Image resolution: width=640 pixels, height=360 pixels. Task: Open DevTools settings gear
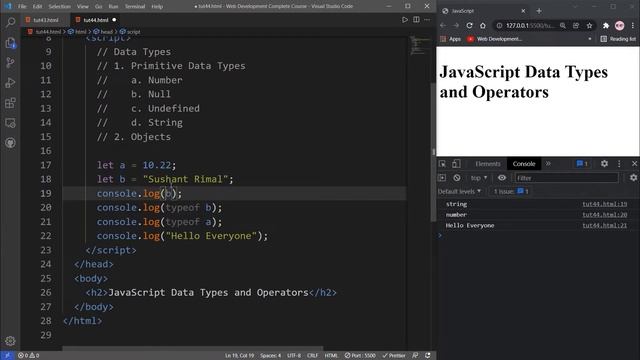click(x=604, y=164)
